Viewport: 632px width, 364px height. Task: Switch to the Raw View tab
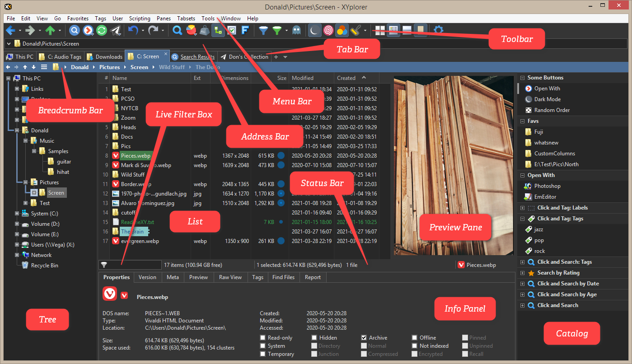pyautogui.click(x=230, y=277)
